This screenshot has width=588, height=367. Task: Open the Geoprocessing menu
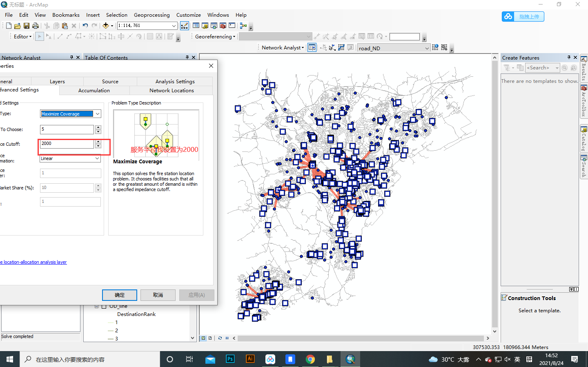click(x=151, y=15)
